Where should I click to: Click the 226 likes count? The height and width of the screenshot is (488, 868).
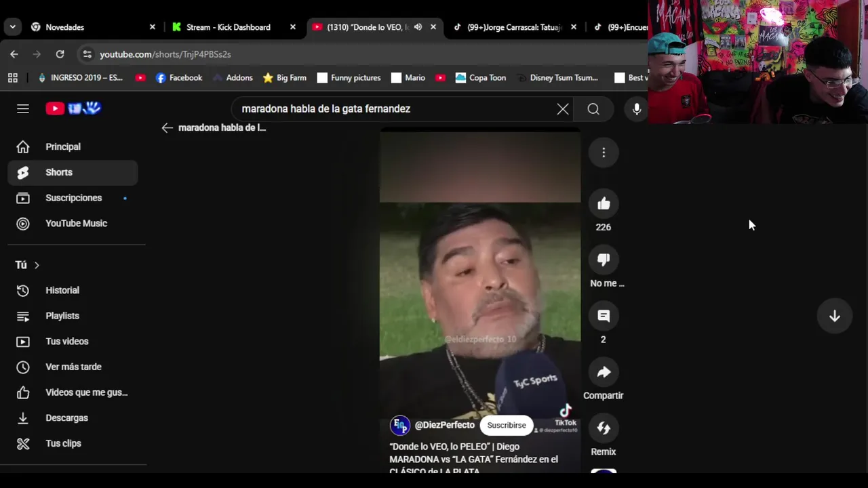604,227
